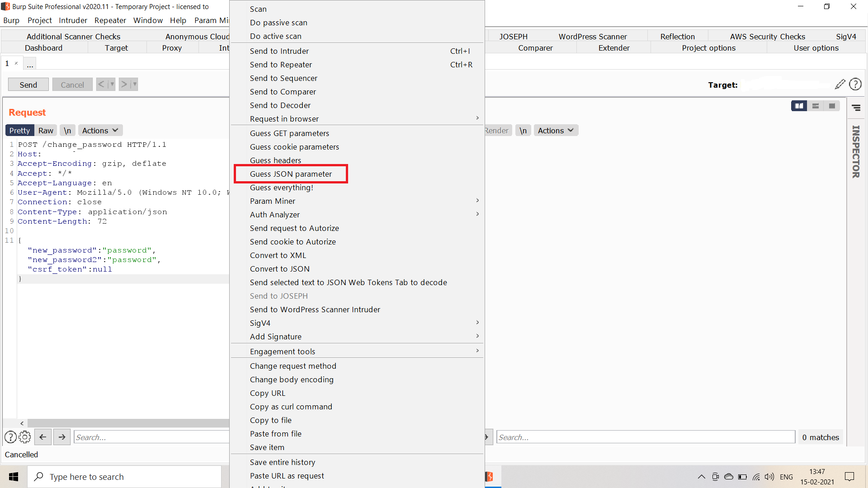The image size is (868, 488).
Task: Select the top/bottom split layout icon
Action: pos(816,106)
